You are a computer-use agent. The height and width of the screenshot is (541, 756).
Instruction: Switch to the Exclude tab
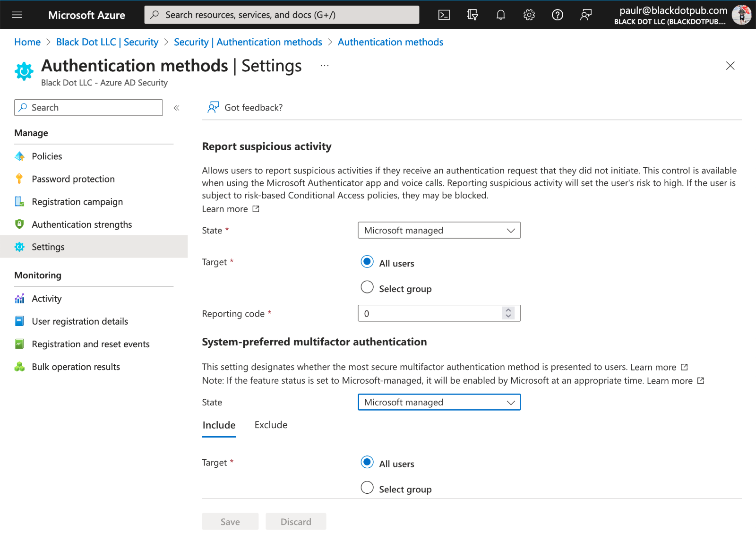(x=271, y=425)
